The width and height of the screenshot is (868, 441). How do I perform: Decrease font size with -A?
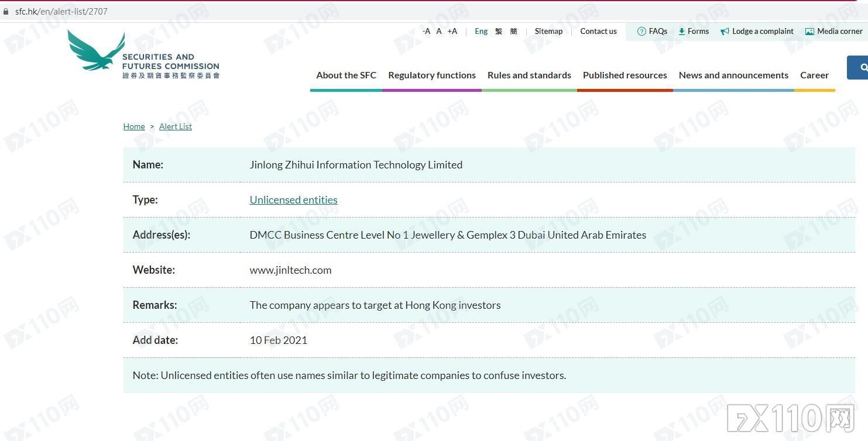pos(426,32)
